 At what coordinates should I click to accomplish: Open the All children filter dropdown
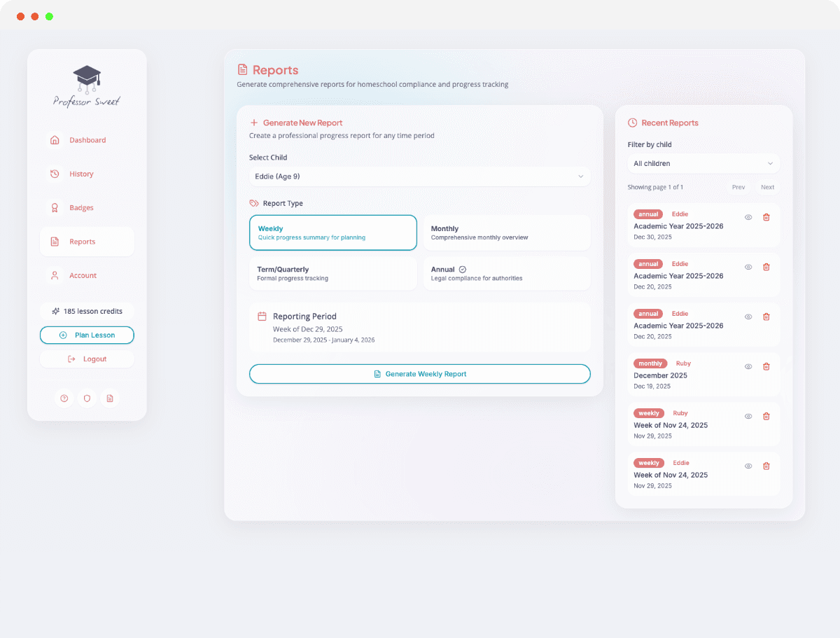(703, 163)
